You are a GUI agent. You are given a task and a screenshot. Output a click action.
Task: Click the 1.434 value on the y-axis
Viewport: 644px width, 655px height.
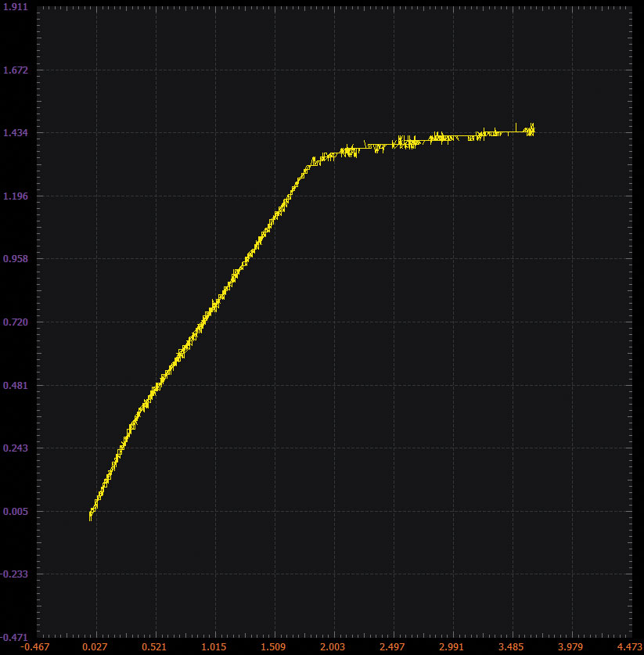click(x=15, y=133)
